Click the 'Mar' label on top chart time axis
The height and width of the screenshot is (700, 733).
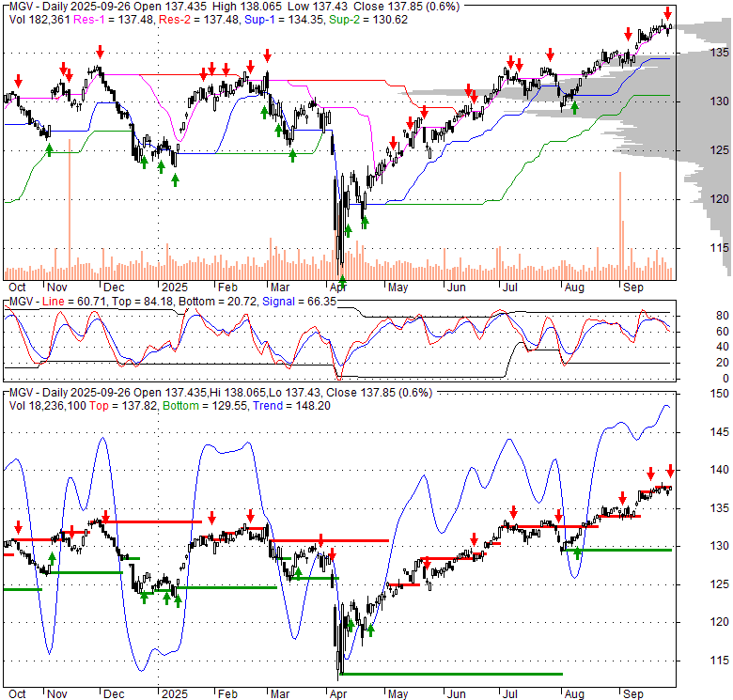(280, 288)
